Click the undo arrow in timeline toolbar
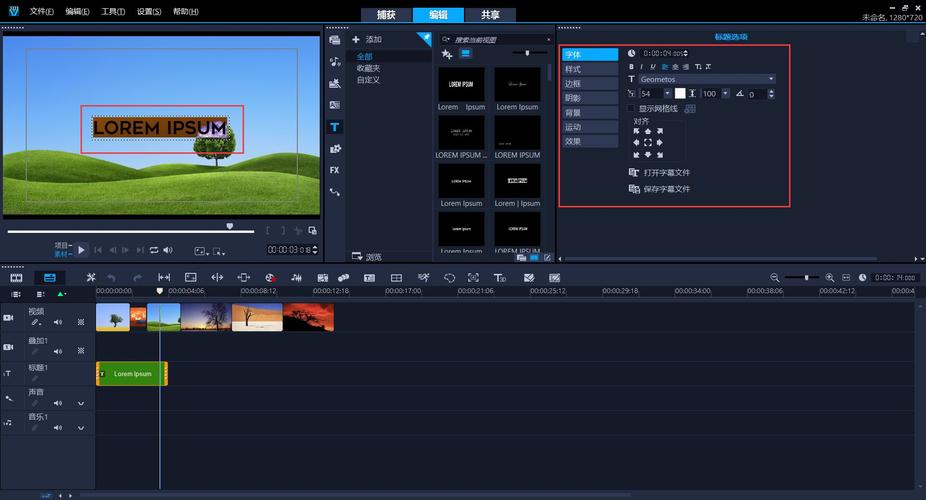The image size is (926, 500). coord(111,277)
